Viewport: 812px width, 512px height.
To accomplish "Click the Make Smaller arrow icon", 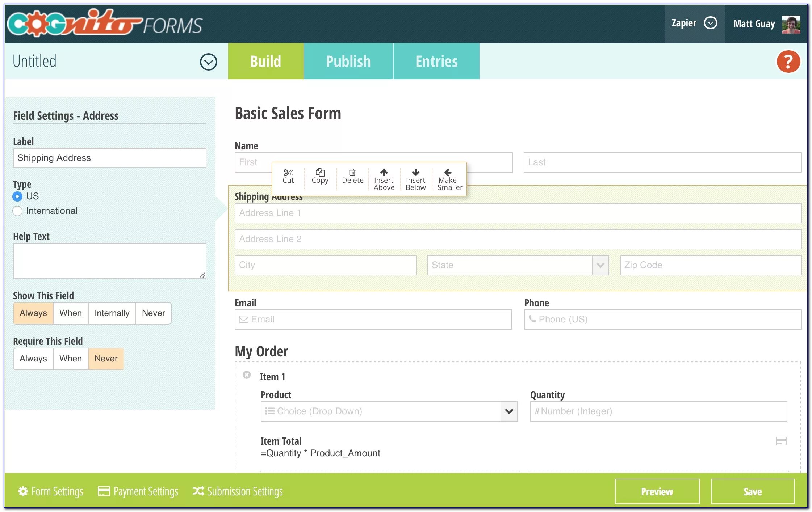I will pos(448,173).
